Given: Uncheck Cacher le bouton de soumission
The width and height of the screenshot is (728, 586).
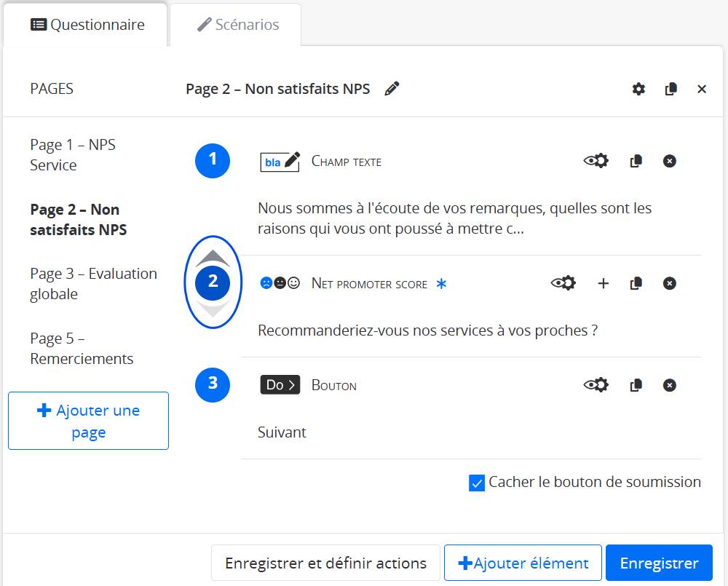Looking at the screenshot, I should tap(477, 483).
